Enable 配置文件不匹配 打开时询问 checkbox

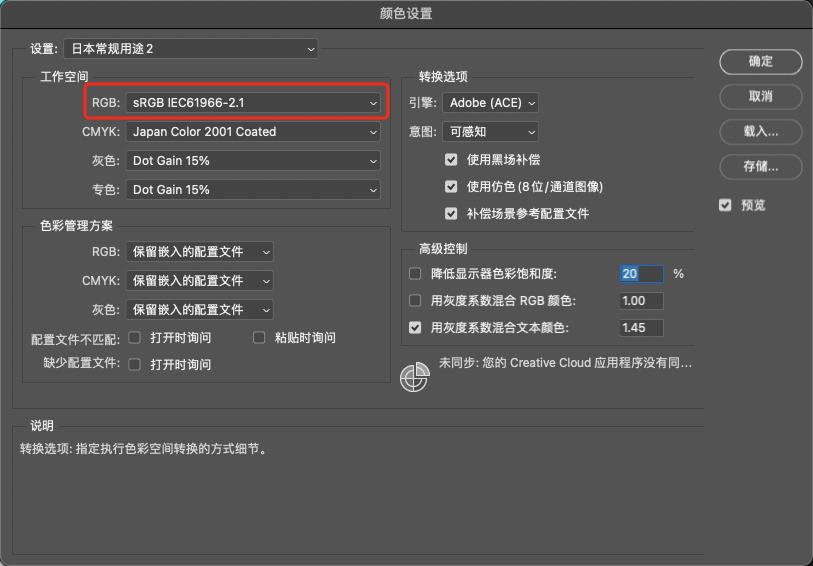click(x=135, y=338)
